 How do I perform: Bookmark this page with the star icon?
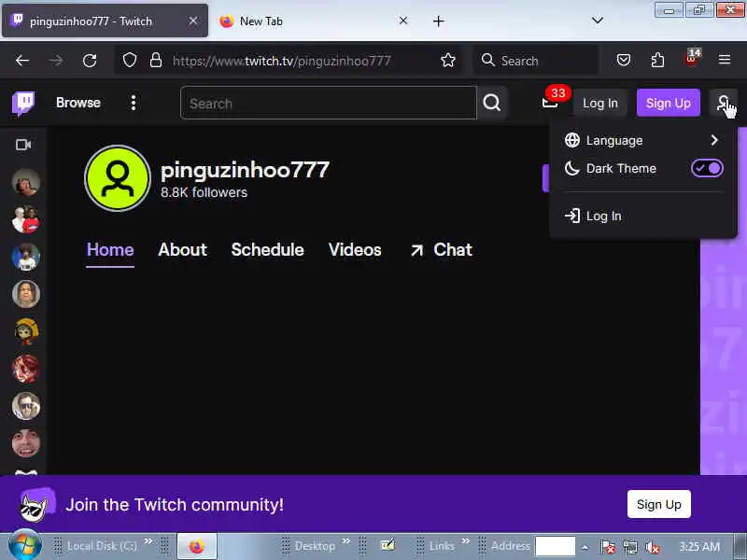pyautogui.click(x=448, y=61)
